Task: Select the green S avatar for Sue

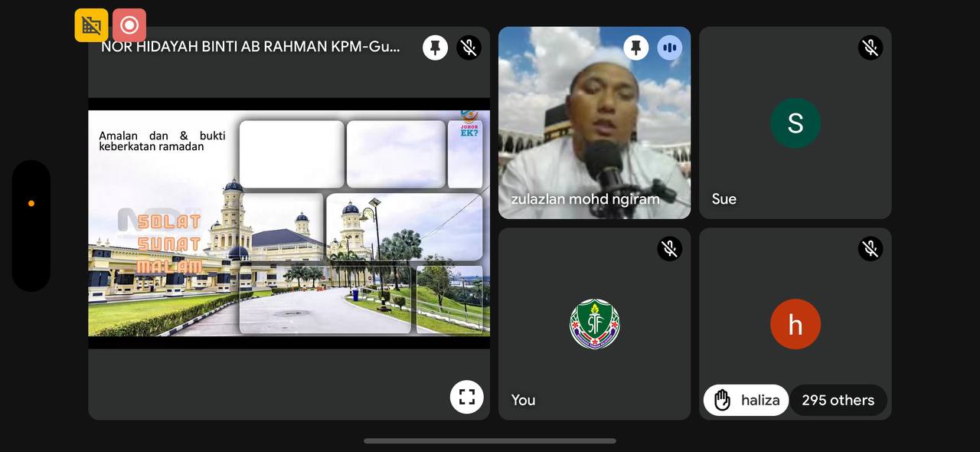Action: 795,123
